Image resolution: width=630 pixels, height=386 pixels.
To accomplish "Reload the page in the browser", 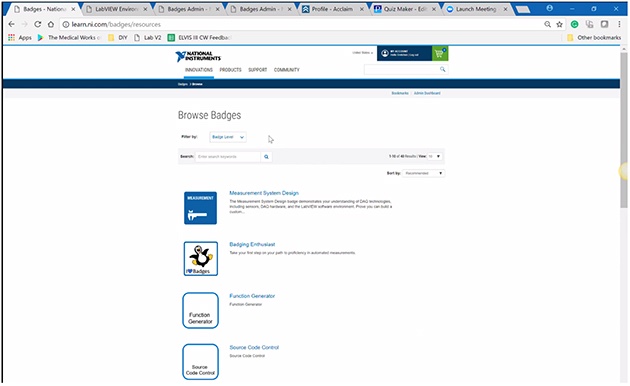I will coord(38,25).
